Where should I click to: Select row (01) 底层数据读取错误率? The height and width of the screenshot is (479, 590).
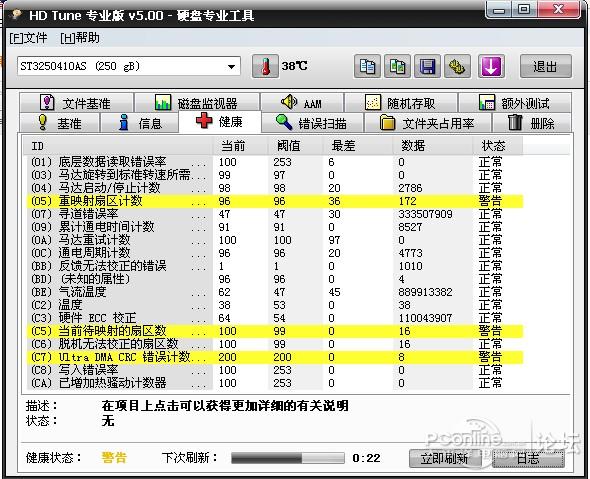tap(275, 162)
